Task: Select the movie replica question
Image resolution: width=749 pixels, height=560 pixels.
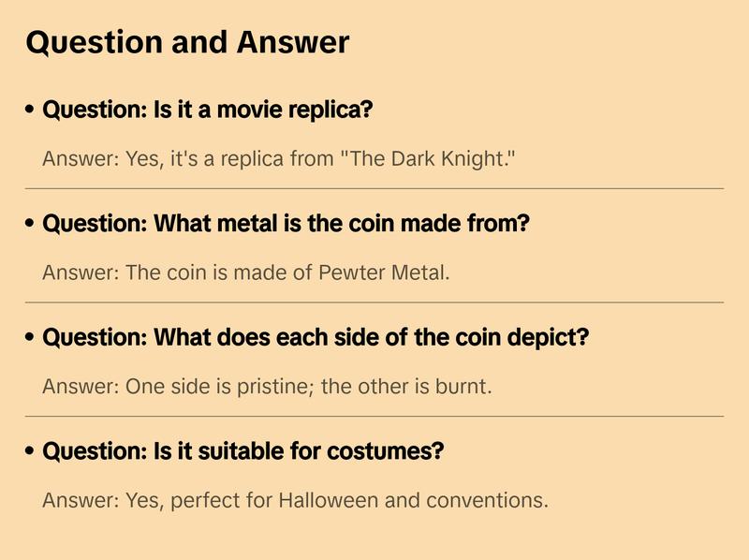Action: [208, 111]
